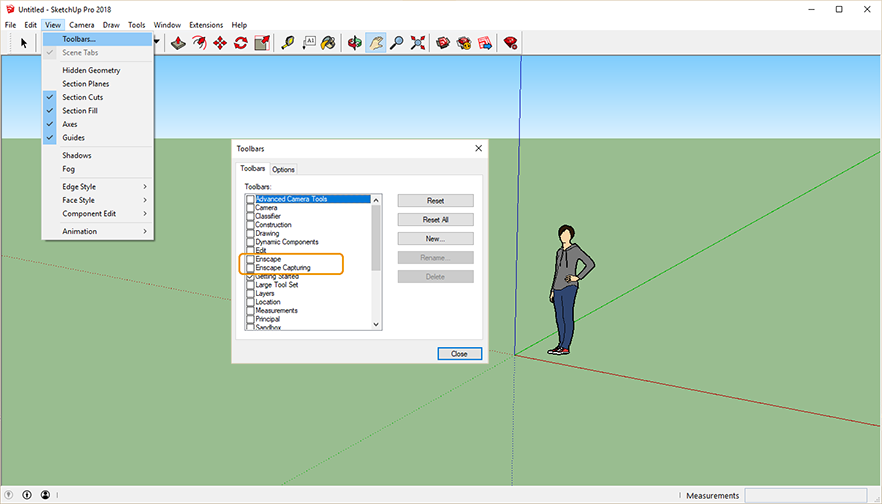Expand the Animation submenu

coord(98,231)
